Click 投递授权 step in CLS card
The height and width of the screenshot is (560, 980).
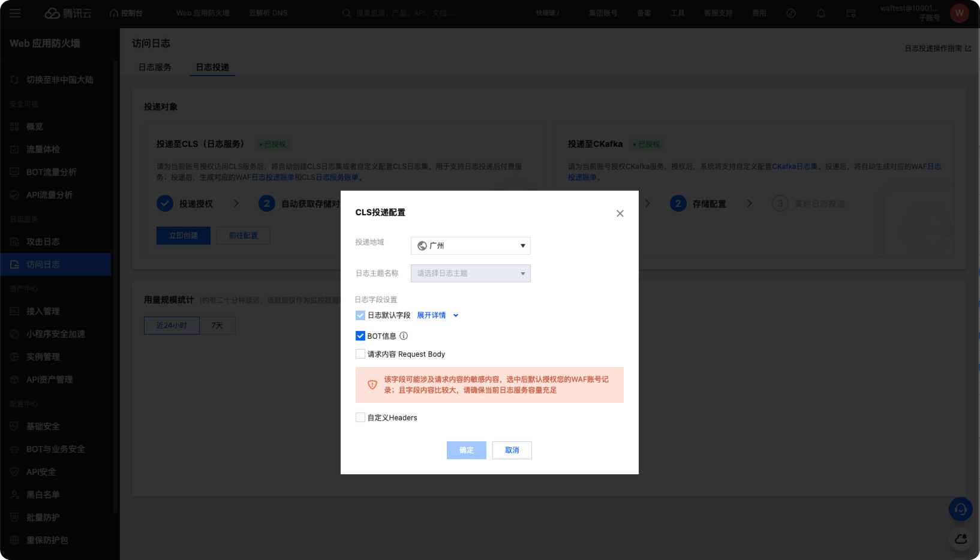185,204
